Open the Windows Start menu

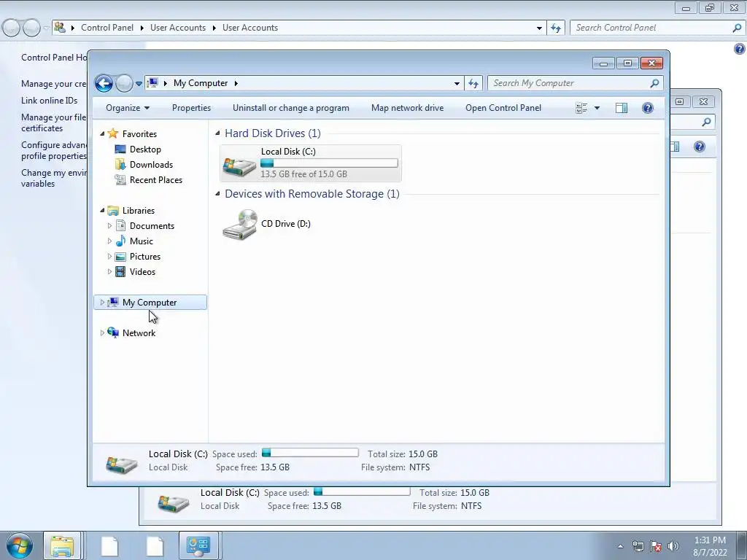click(19, 545)
